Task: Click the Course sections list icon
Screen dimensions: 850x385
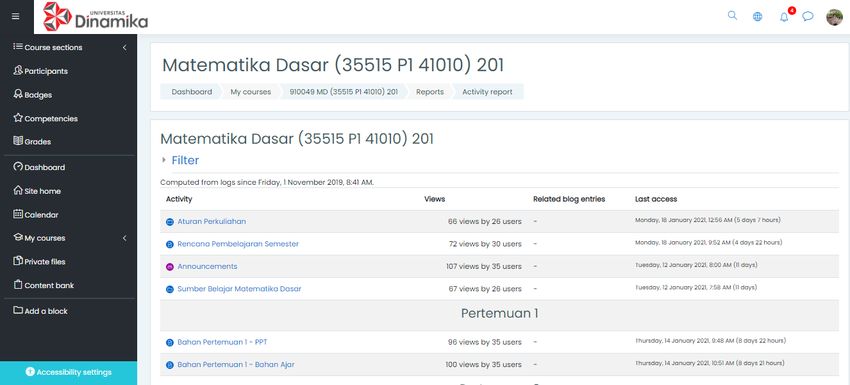Action: coord(18,47)
